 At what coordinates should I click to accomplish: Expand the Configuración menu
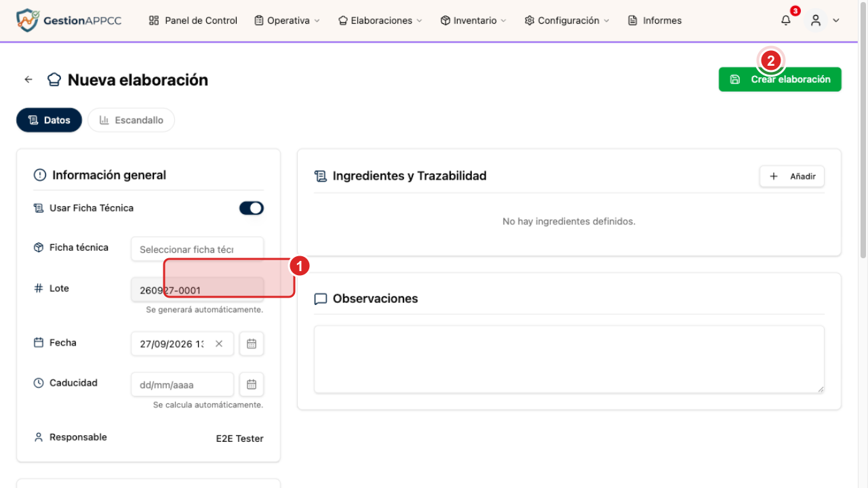[567, 20]
